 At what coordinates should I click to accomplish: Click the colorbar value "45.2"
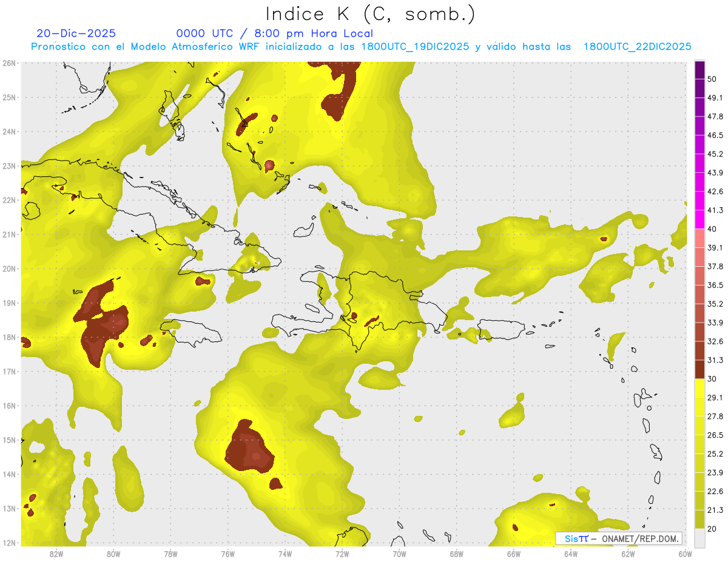pyautogui.click(x=715, y=154)
